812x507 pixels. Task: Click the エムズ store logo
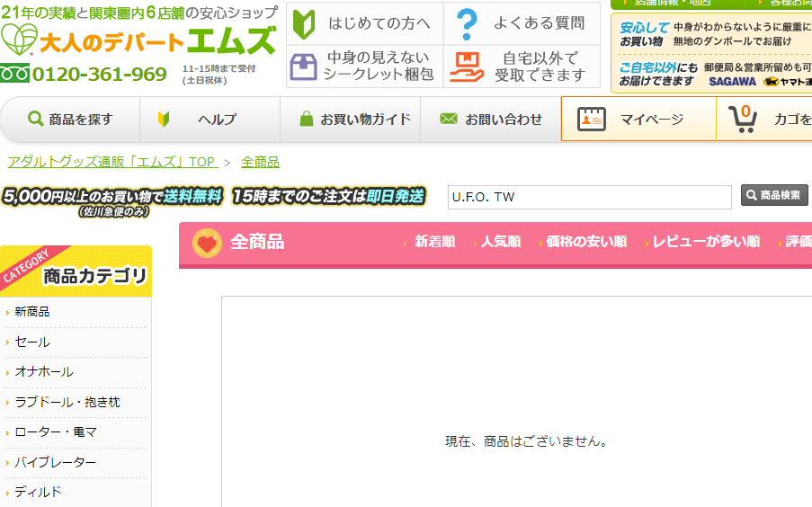[x=139, y=40]
